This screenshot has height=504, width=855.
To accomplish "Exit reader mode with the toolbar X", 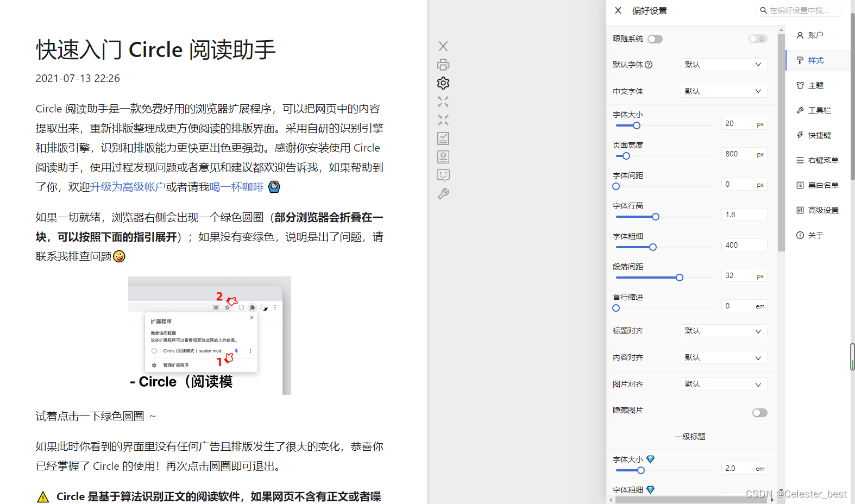I will [443, 46].
